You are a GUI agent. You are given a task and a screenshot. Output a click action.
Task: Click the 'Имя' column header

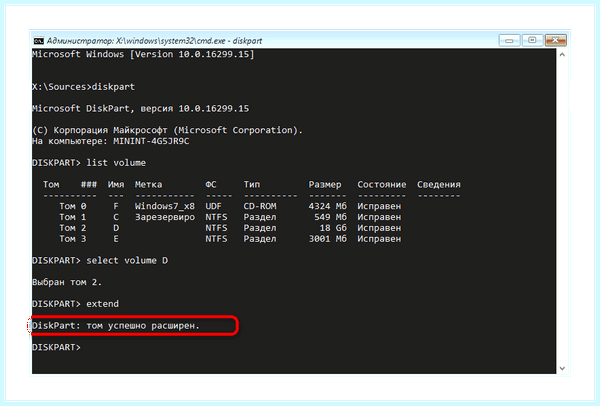[116, 184]
